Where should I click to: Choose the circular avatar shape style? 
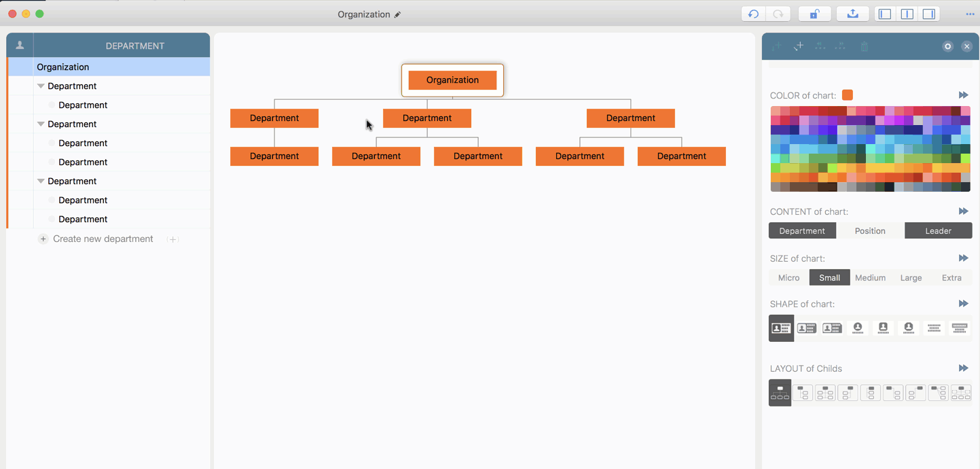858,328
